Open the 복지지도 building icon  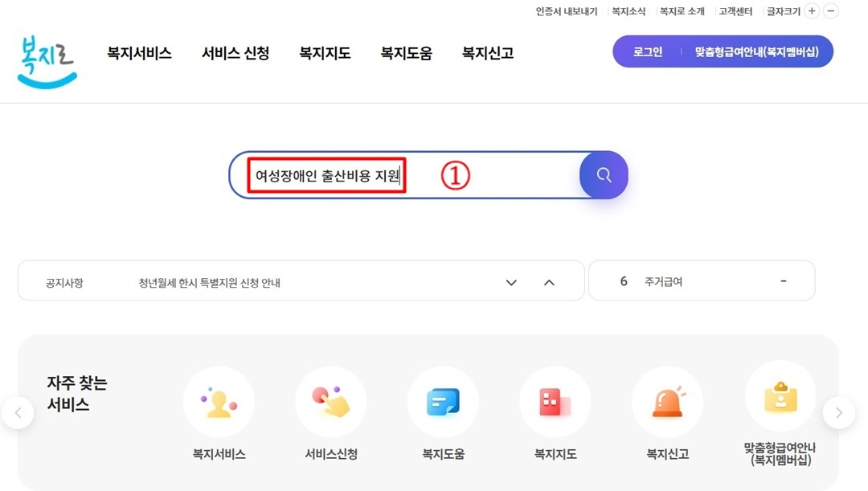555,402
